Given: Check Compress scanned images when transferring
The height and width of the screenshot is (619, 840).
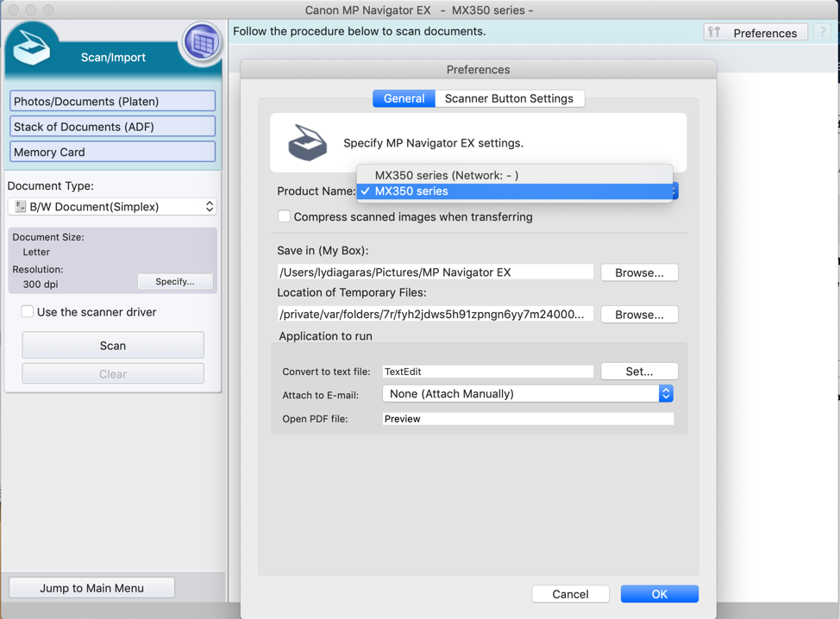Looking at the screenshot, I should point(284,216).
